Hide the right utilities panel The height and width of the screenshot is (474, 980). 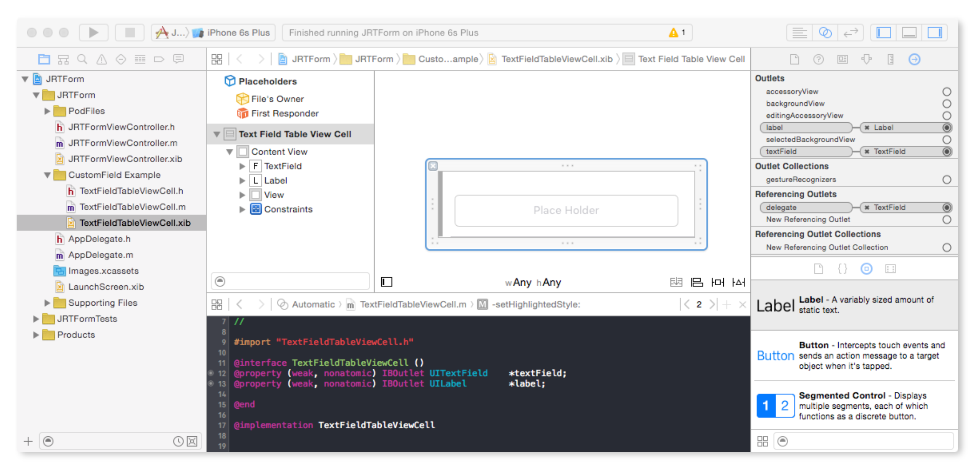(x=934, y=33)
